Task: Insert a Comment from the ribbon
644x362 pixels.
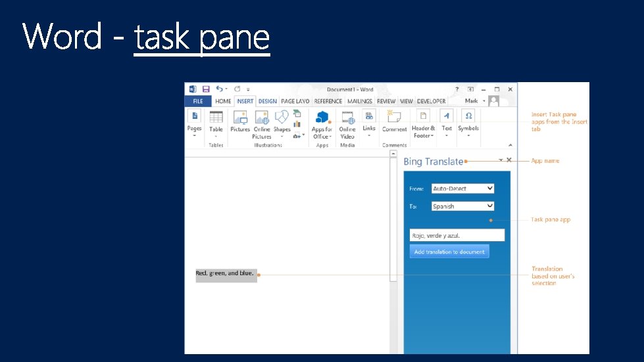Action: tap(394, 122)
